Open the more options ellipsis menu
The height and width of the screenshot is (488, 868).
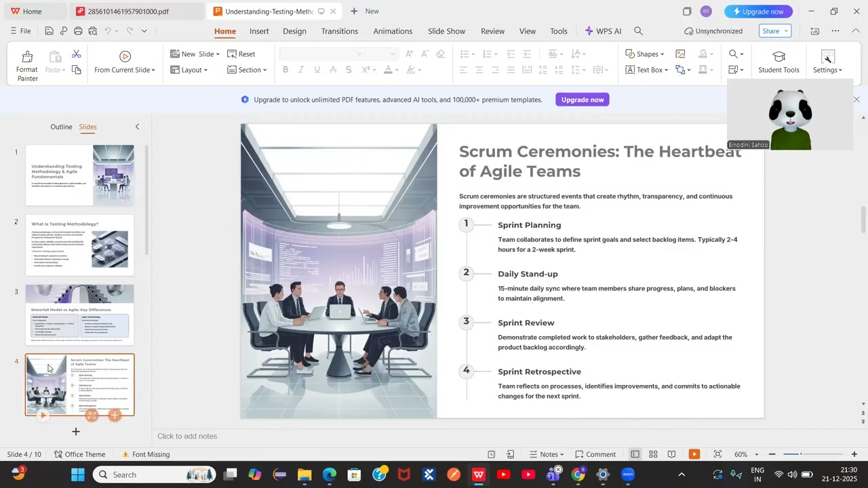click(835, 31)
